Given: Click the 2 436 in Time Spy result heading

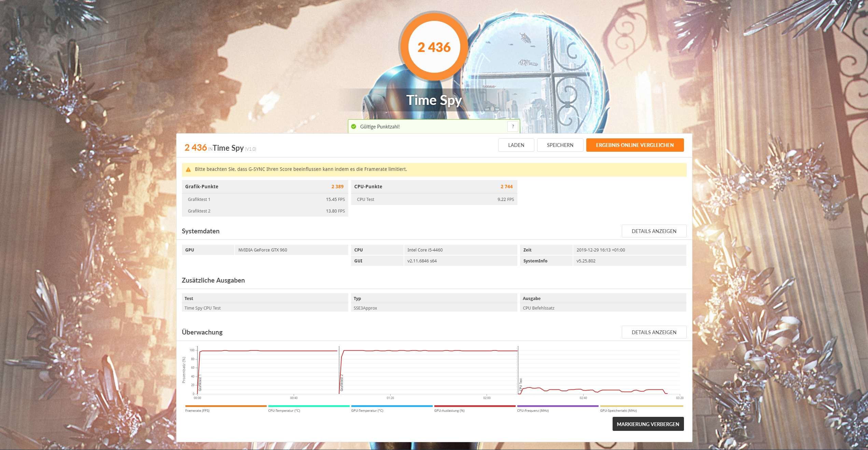Looking at the screenshot, I should pyautogui.click(x=220, y=148).
